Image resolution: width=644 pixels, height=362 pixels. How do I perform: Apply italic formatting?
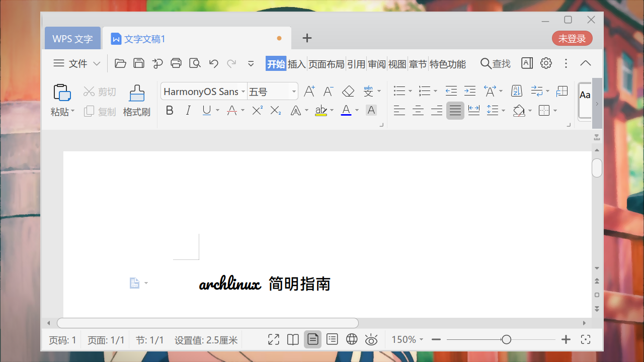click(x=188, y=110)
